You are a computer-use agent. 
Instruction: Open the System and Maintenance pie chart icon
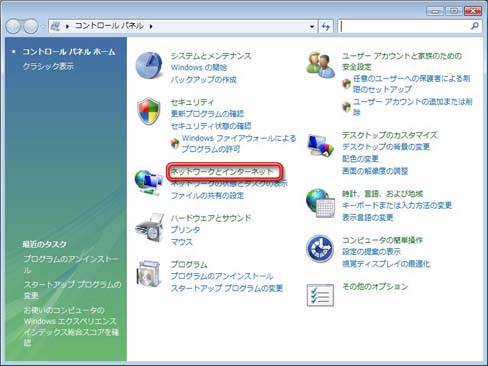click(x=149, y=65)
